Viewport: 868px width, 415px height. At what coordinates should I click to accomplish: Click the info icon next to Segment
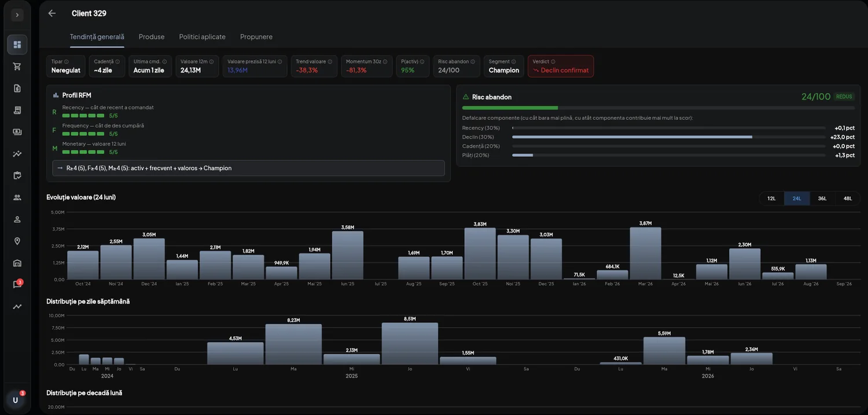tap(514, 61)
